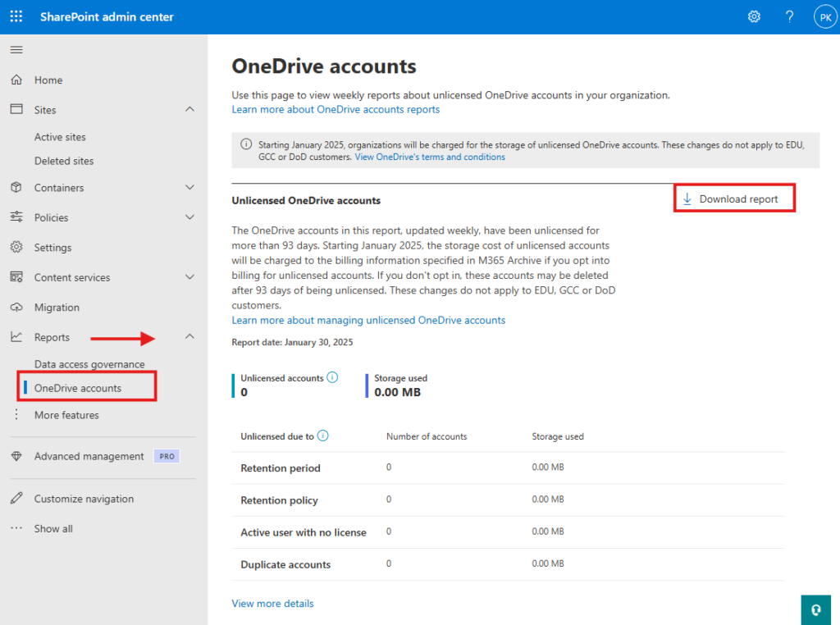Viewport: 840px width, 625px height.
Task: Click the Containers cube icon
Action: (16, 188)
